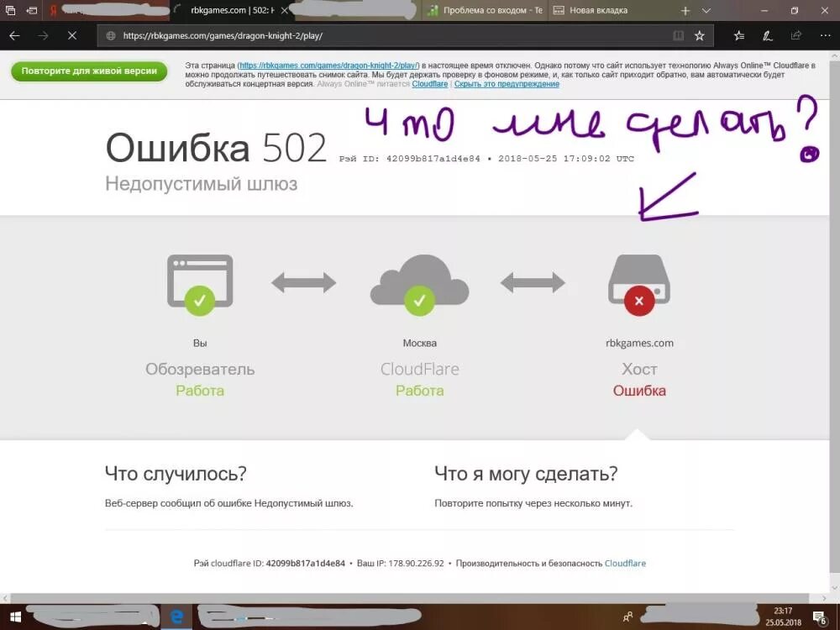Switch to the 'Проблема со входом' tab
The image size is (840, 630).
486,10
